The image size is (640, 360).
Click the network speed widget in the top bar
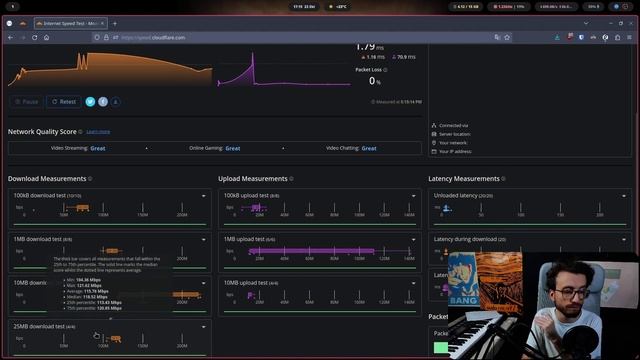click(x=556, y=7)
